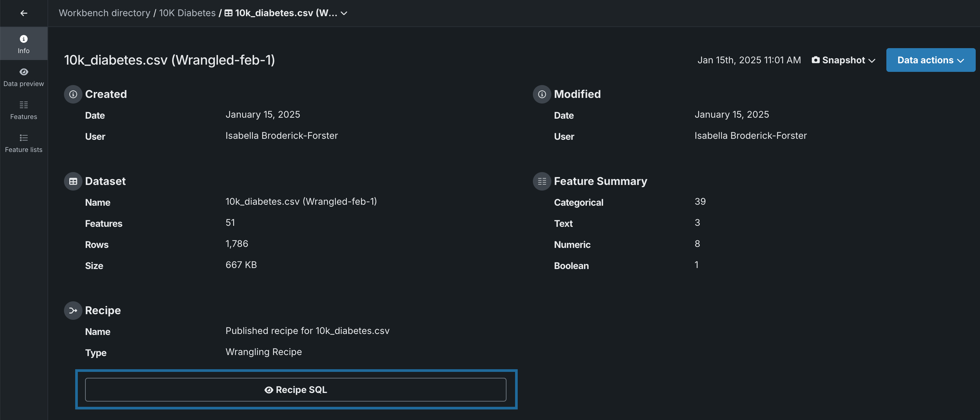980x420 pixels.
Task: Click the back arrow icon
Action: pos(24,13)
